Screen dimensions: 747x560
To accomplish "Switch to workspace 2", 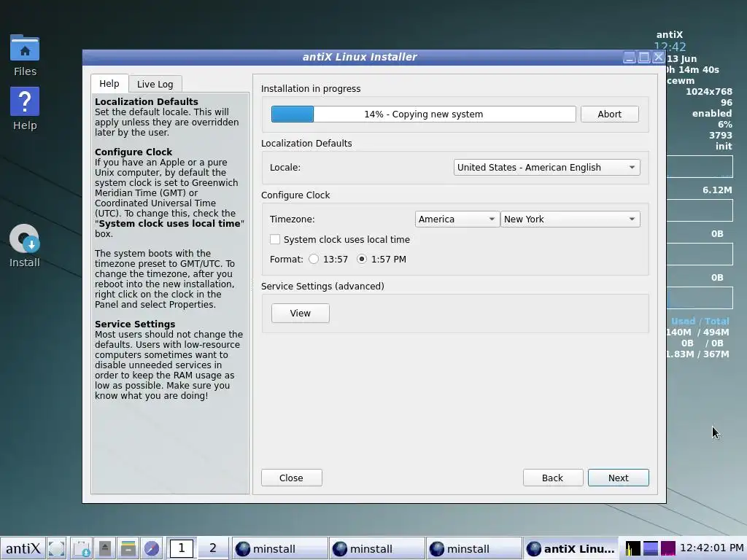I will point(213,548).
